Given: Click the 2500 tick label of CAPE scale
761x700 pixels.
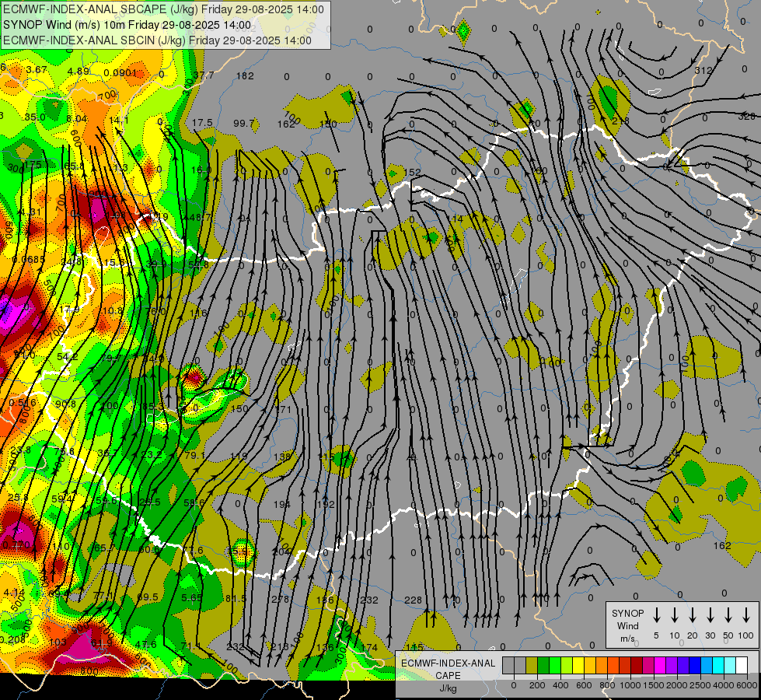Looking at the screenshot, I should click(x=700, y=685).
